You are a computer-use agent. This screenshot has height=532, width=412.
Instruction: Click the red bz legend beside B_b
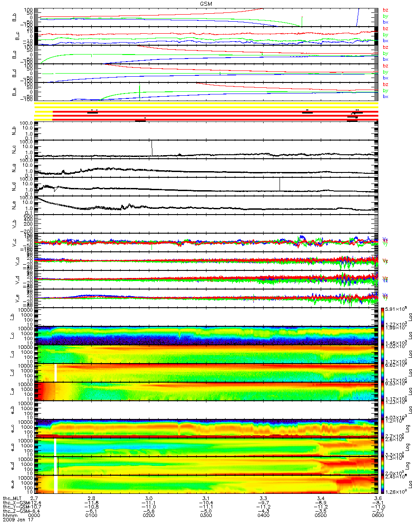385,10
